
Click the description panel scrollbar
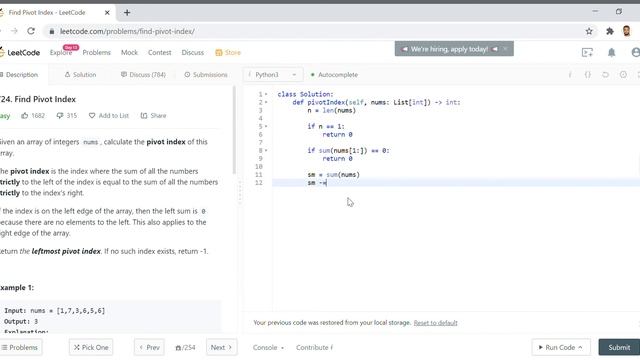234,130
